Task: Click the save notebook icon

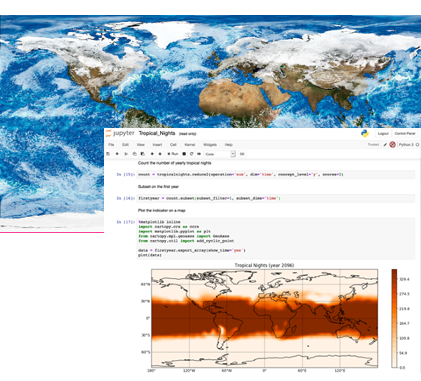Action: coord(108,154)
